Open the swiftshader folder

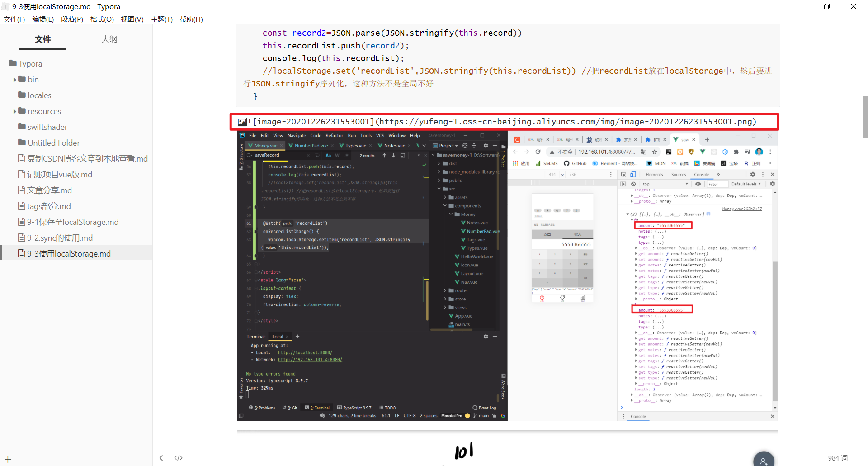click(x=42, y=127)
